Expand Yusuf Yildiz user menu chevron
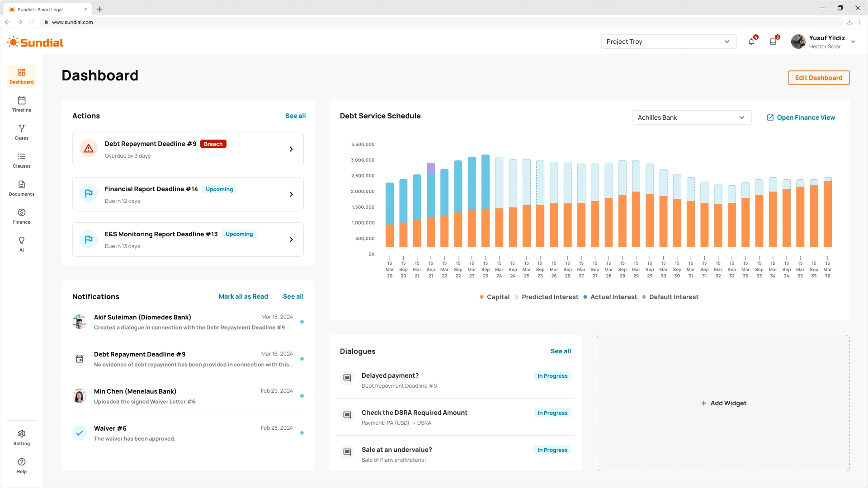This screenshot has width=868, height=488. pyautogui.click(x=853, y=42)
